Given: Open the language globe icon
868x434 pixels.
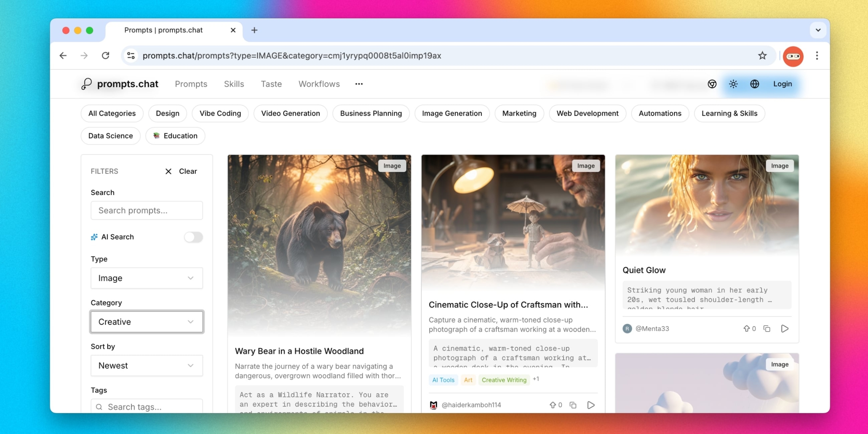Looking at the screenshot, I should [x=754, y=84].
